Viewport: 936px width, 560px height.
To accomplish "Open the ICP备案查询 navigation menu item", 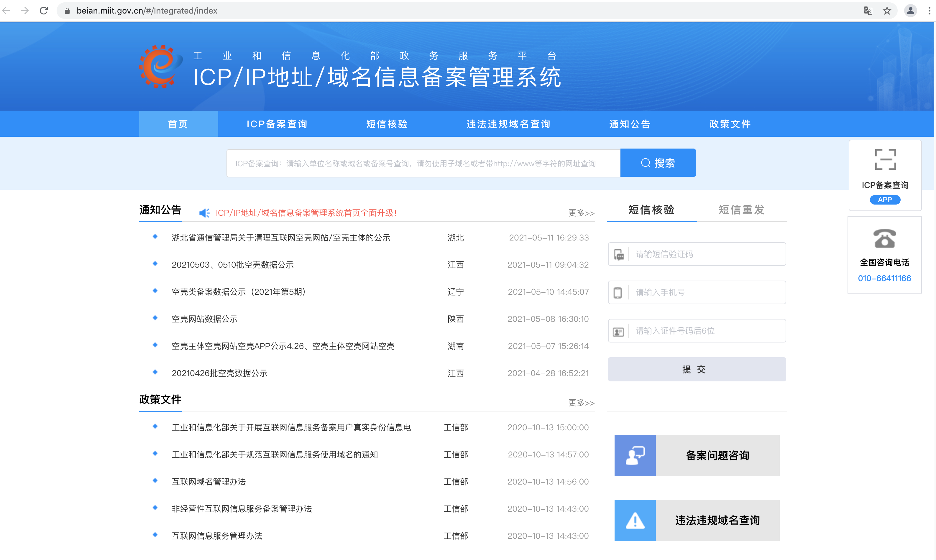I will [277, 124].
